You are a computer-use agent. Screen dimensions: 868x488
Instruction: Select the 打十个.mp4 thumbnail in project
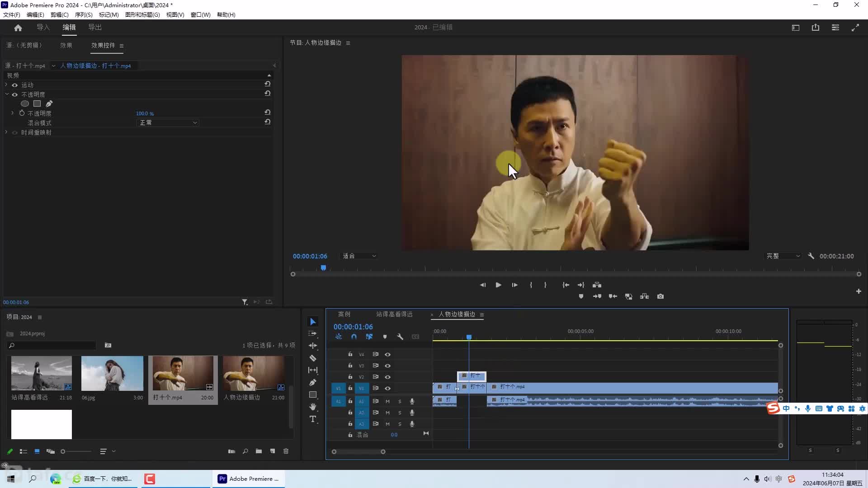[x=183, y=373]
